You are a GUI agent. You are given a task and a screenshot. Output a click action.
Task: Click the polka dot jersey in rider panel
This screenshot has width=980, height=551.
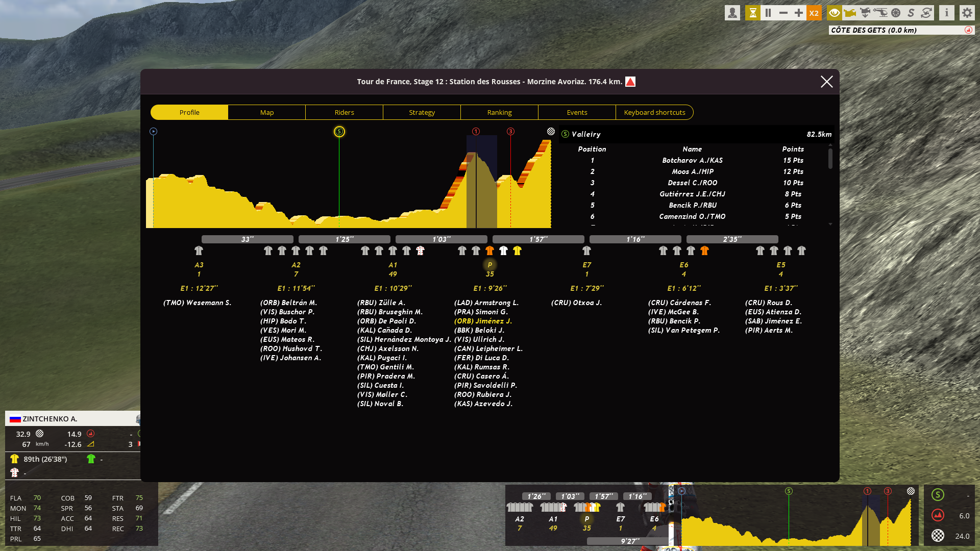14,472
